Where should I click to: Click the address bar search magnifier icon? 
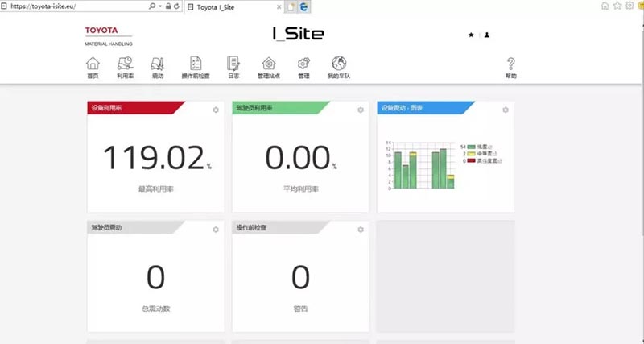152,6
